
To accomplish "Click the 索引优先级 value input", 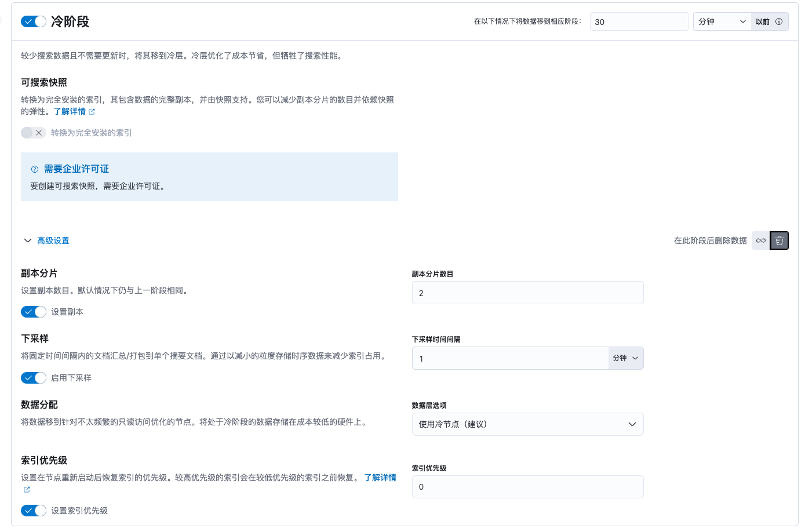I will [x=527, y=487].
